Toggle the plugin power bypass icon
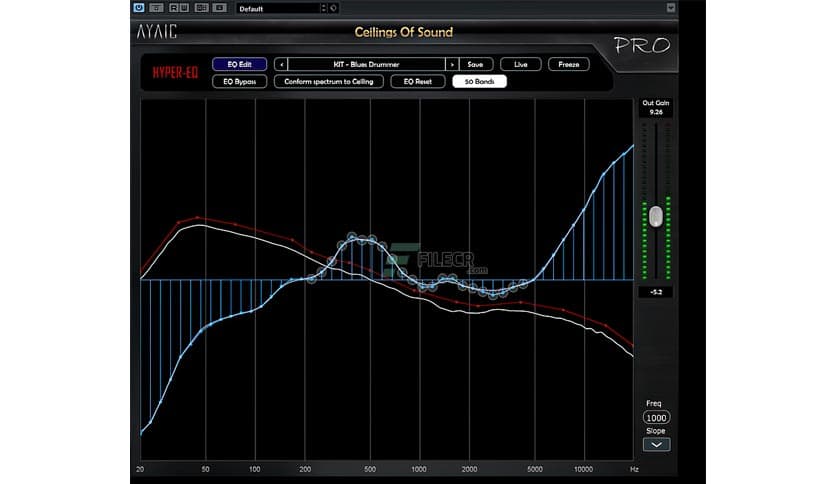 point(139,7)
